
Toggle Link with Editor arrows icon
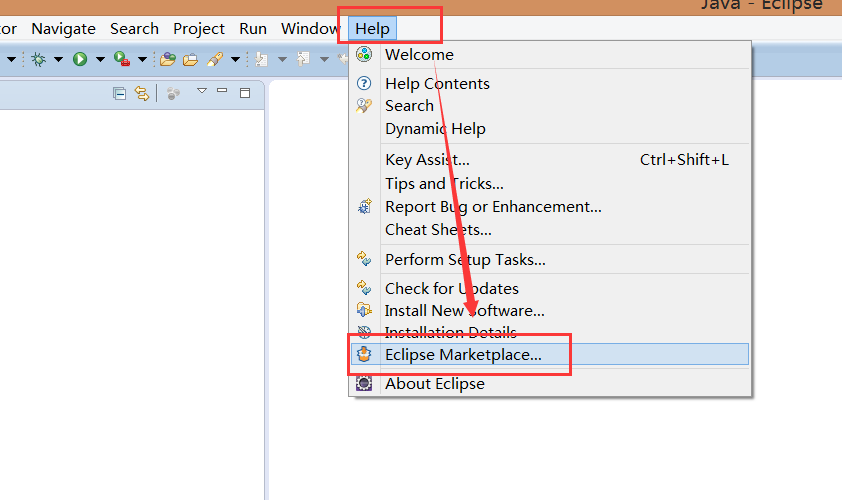point(142,93)
